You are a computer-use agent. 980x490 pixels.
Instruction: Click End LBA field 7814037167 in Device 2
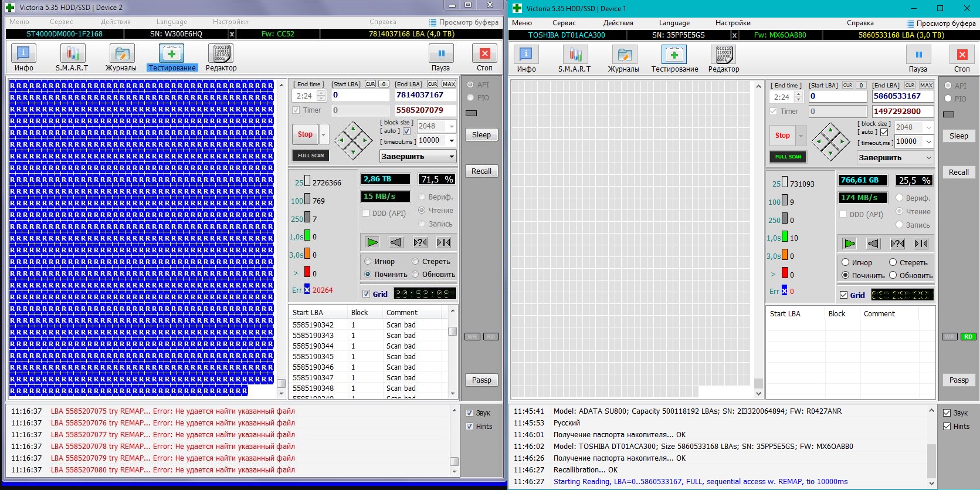[x=425, y=95]
